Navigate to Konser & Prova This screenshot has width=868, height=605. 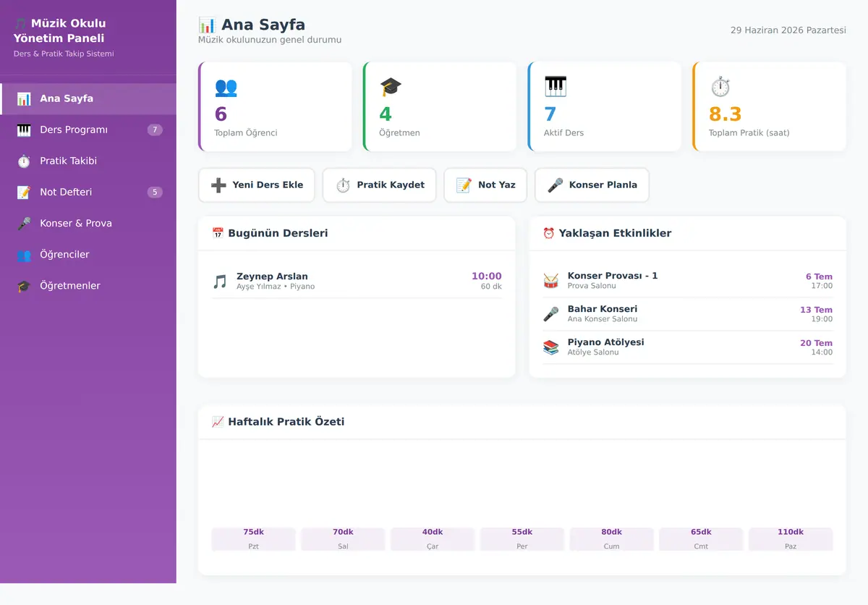point(88,224)
